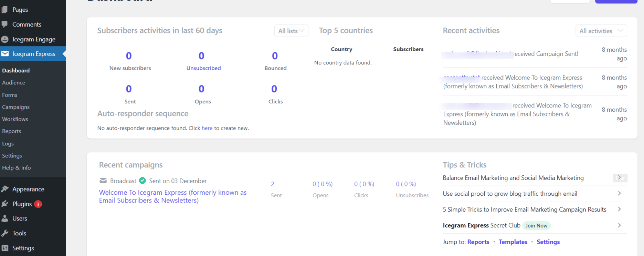Open the Pages menu item
The image size is (644, 256).
pos(20,10)
